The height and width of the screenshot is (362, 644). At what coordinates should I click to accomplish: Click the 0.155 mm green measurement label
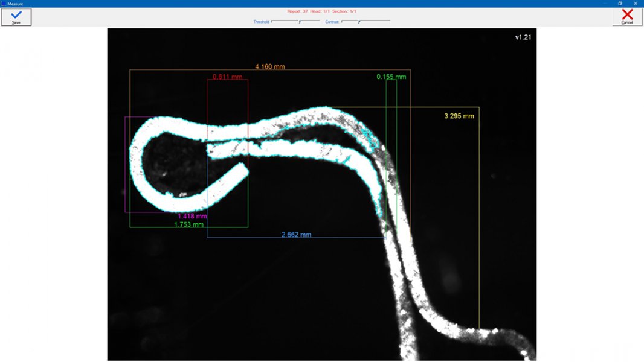pyautogui.click(x=391, y=77)
